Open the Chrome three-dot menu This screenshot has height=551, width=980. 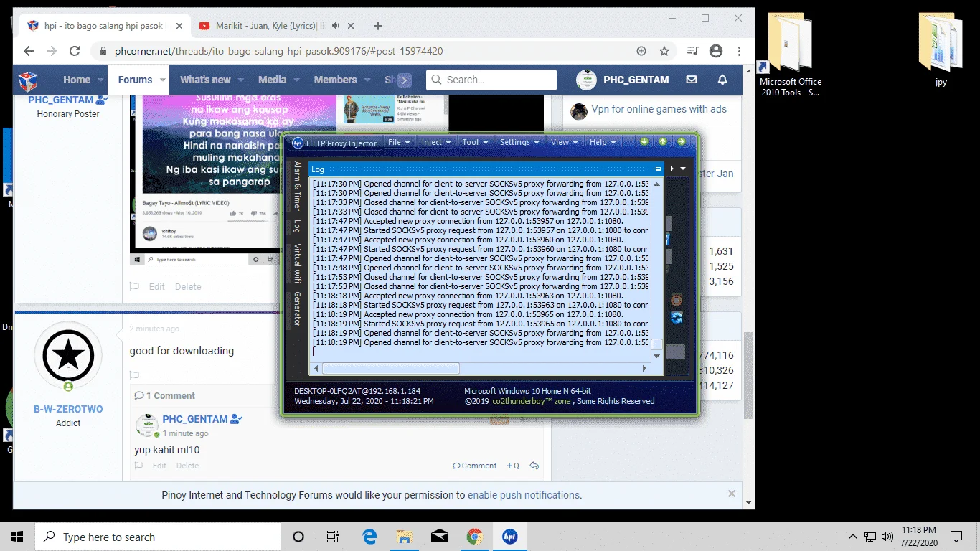pyautogui.click(x=739, y=51)
